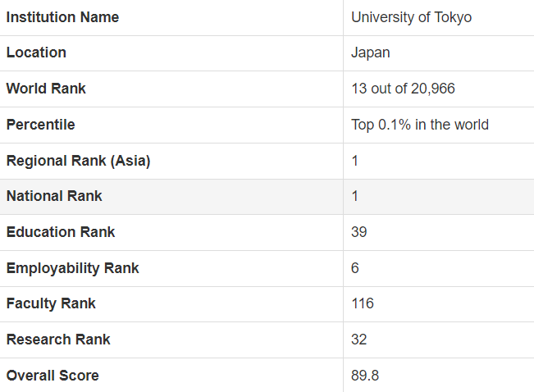Select the Regional Rank value 1
534x392 pixels.
tap(355, 161)
